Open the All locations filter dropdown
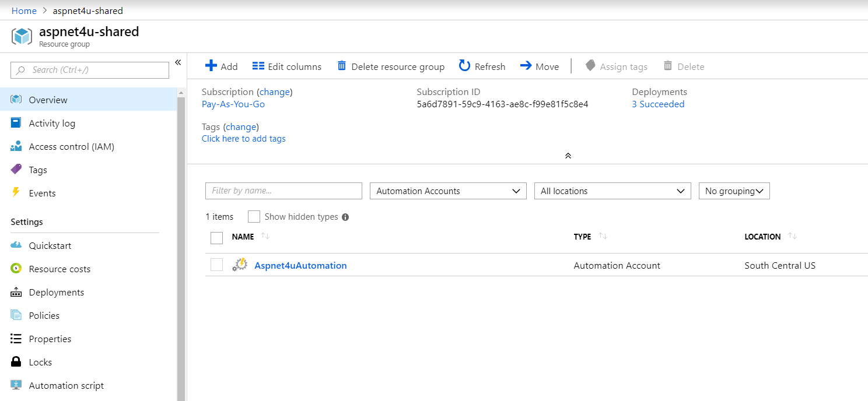The height and width of the screenshot is (401, 868). pos(612,191)
